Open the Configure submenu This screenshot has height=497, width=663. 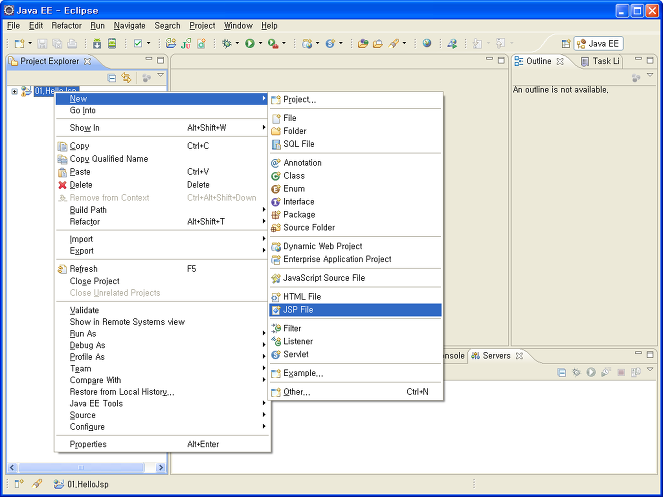coord(162,427)
